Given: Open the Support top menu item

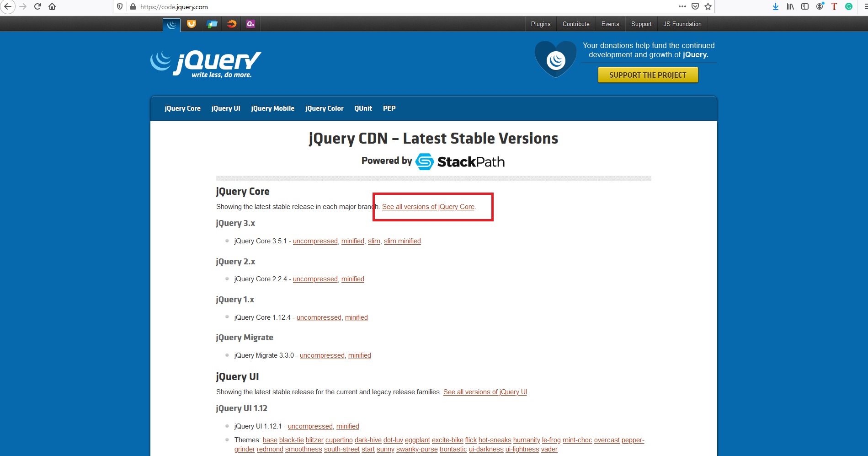Looking at the screenshot, I should coord(641,24).
